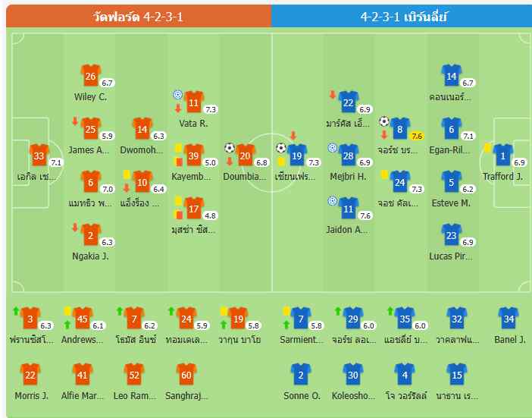Select substitute Morris J. shirt 22
The height and width of the screenshot is (418, 532).
(x=30, y=374)
